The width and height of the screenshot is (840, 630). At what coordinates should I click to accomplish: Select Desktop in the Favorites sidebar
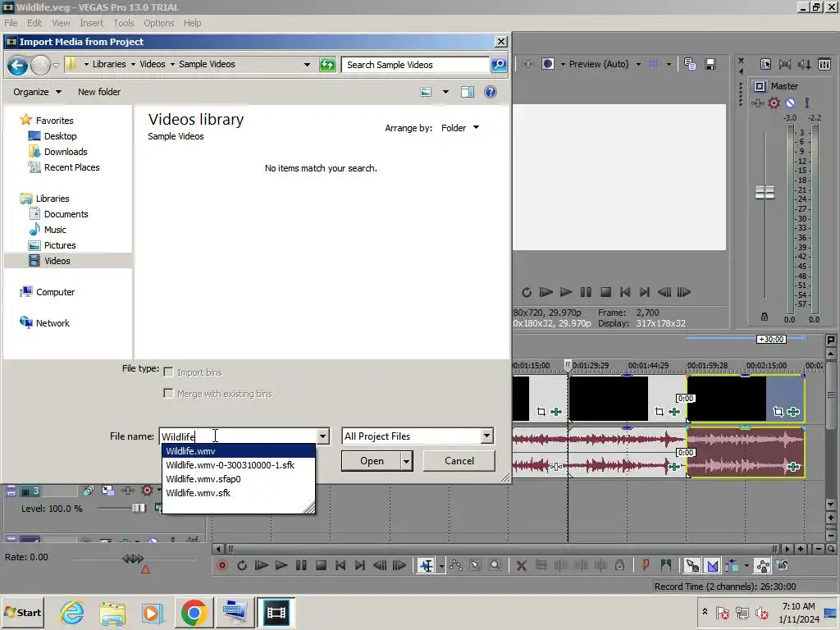click(x=60, y=136)
